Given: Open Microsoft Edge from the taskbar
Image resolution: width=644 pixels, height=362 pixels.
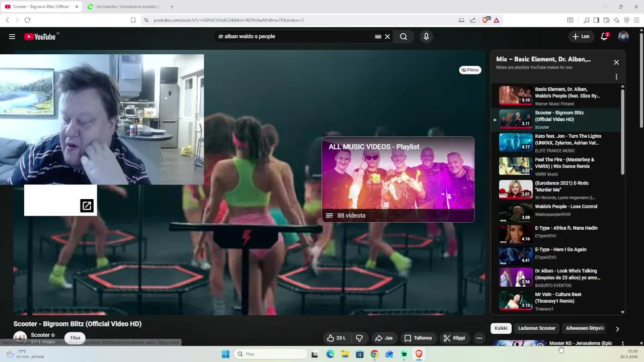Looking at the screenshot, I should tap(330, 354).
